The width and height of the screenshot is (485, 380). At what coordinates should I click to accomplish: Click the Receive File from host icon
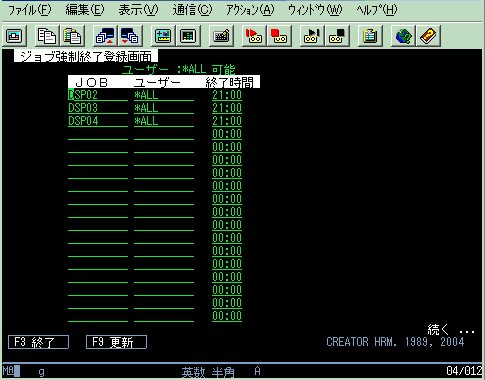pos(130,36)
